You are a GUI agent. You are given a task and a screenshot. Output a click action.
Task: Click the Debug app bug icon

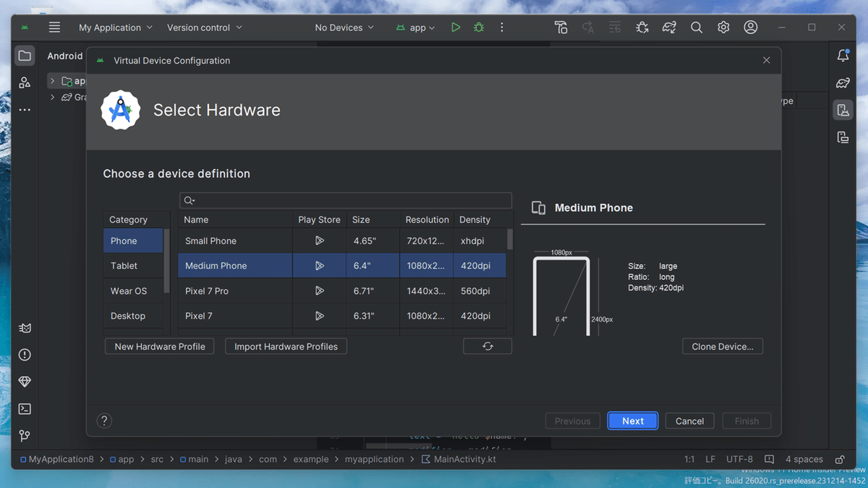[x=479, y=27]
